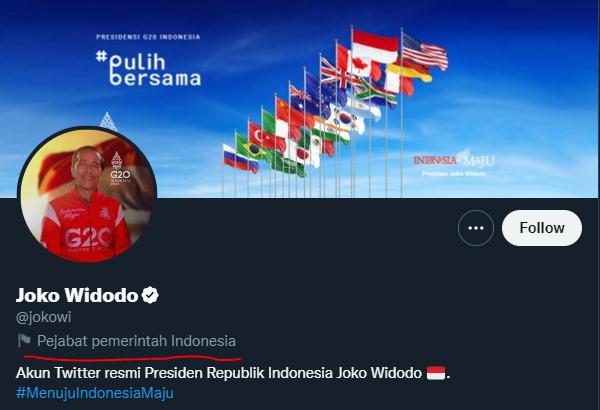Open the #MenujuIndonesiaMaju hashtag link

pyautogui.click(x=95, y=393)
